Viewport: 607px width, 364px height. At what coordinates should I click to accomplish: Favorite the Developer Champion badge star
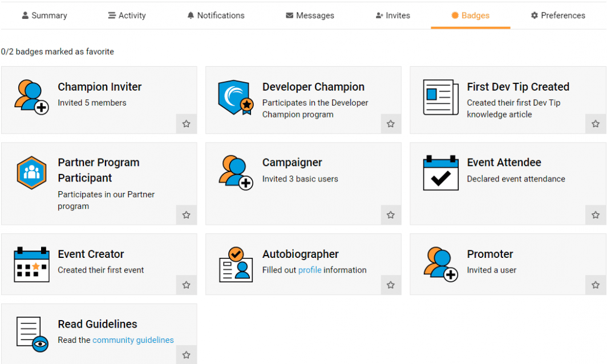391,124
